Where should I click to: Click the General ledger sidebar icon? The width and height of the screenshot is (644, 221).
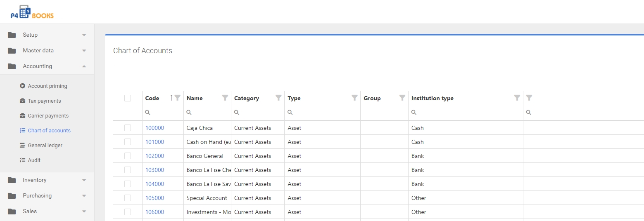pos(22,146)
